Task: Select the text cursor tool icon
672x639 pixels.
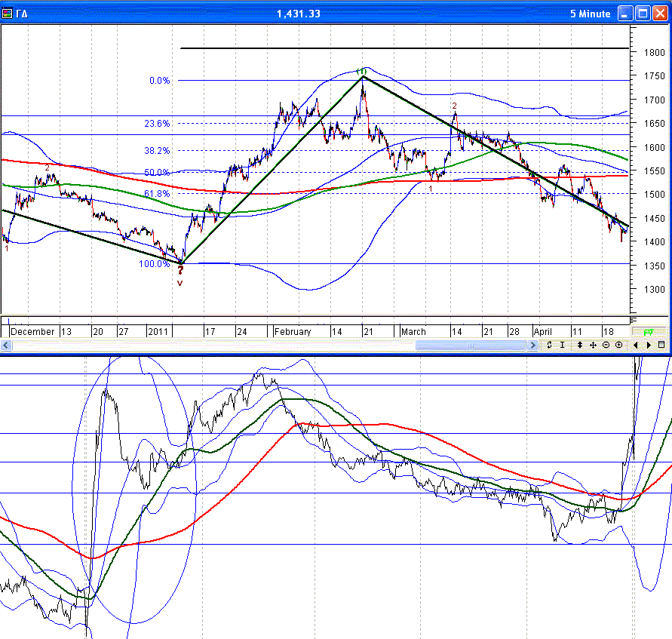Action: click(x=562, y=345)
